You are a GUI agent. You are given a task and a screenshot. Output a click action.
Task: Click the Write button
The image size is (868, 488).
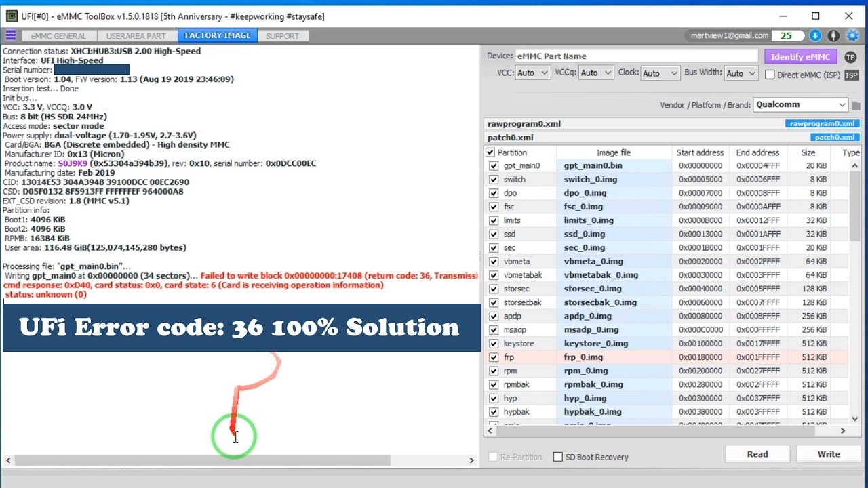click(x=829, y=454)
